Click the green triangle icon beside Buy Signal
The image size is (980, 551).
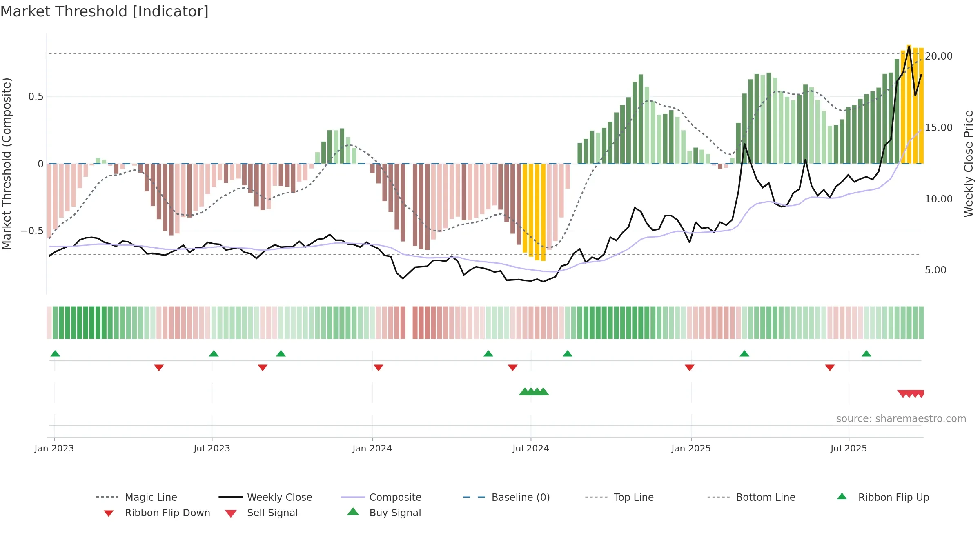[x=353, y=511]
